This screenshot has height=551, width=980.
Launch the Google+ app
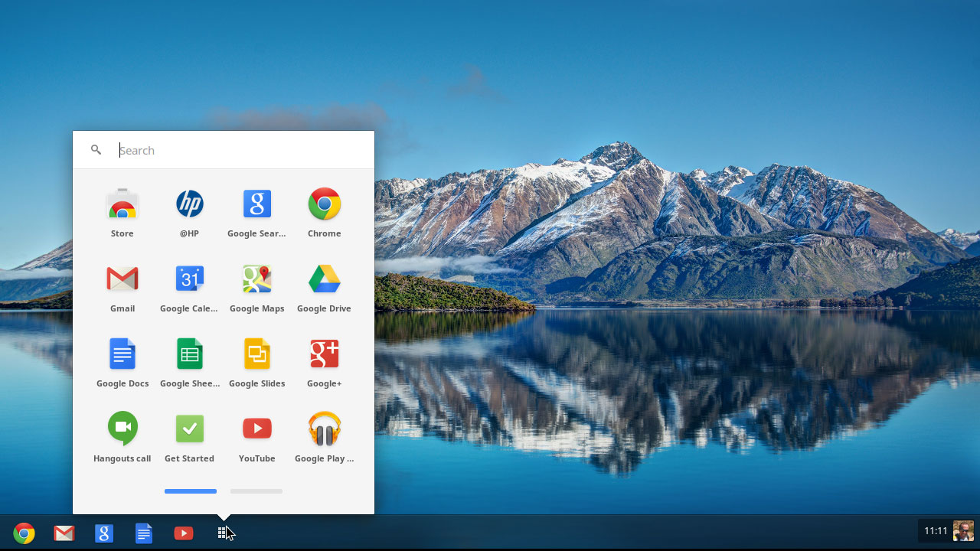[x=325, y=354]
